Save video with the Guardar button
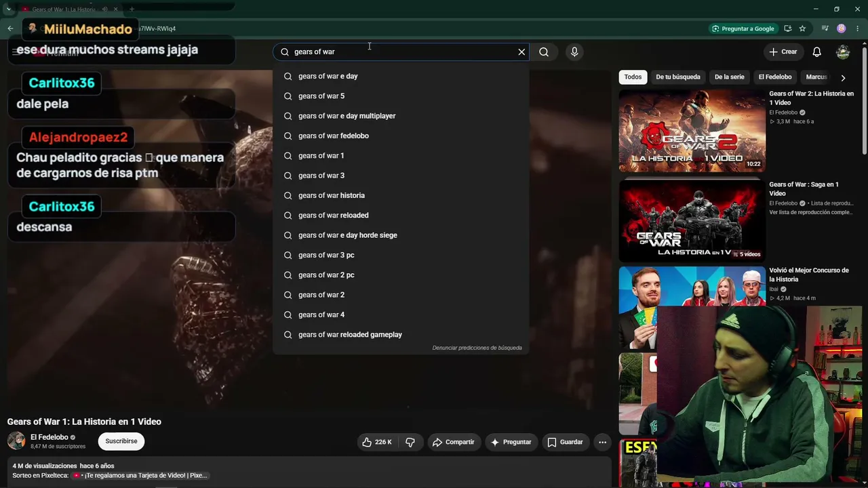868x488 pixels. point(565,442)
